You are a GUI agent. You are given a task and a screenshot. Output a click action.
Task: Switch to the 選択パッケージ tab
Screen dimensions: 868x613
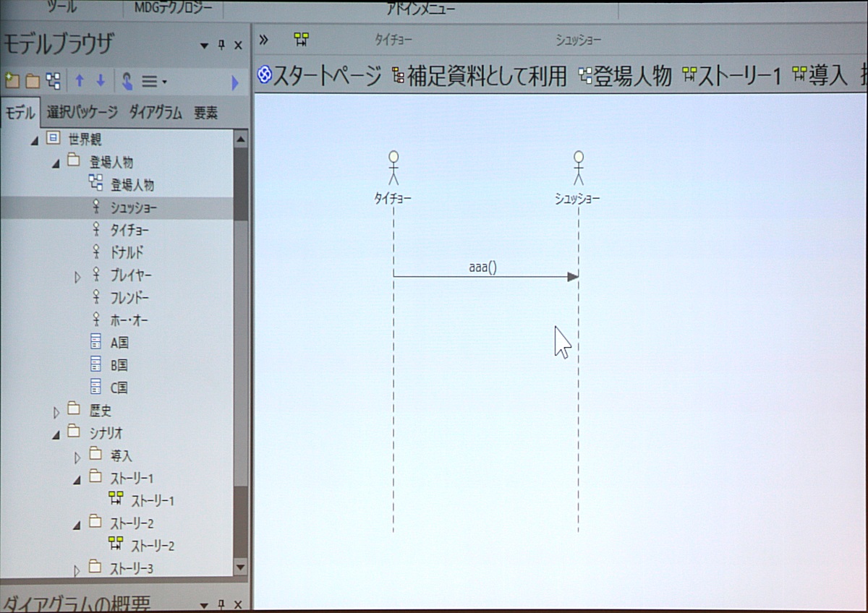coord(82,113)
